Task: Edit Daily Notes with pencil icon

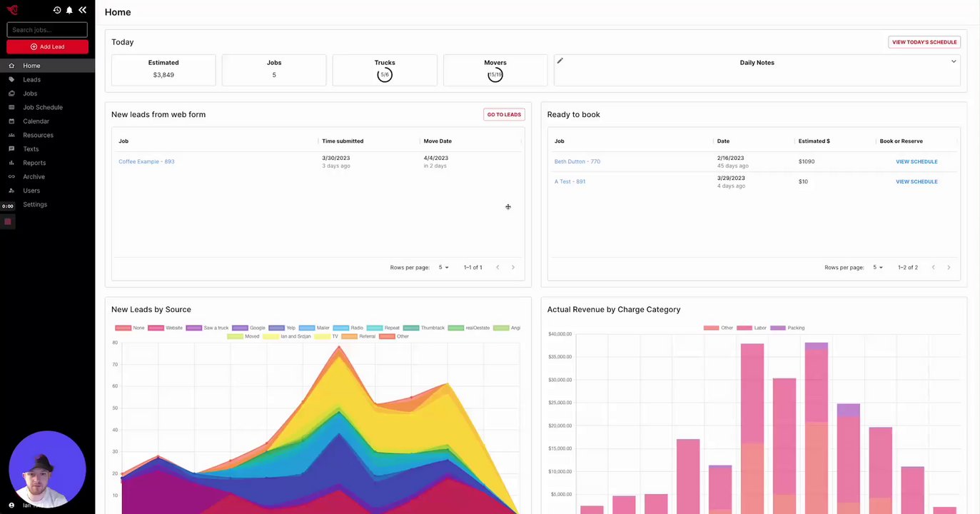Action: (560, 61)
